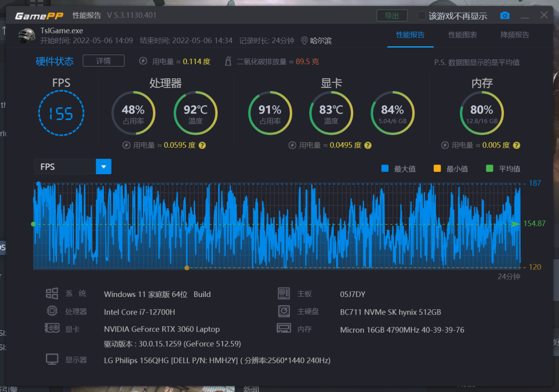The width and height of the screenshot is (559, 392).
Task: Click the location pin icon beside 哈尔滨
Action: pyautogui.click(x=304, y=40)
